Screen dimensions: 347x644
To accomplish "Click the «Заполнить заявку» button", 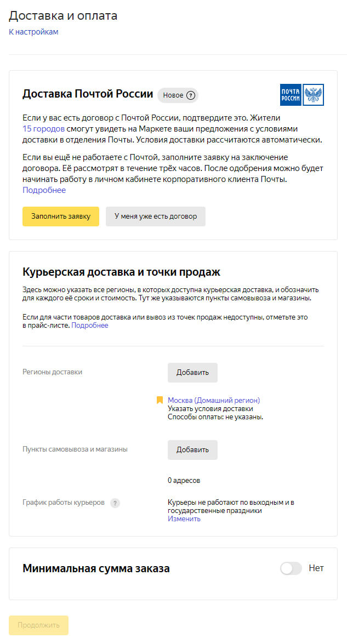I will 60,216.
